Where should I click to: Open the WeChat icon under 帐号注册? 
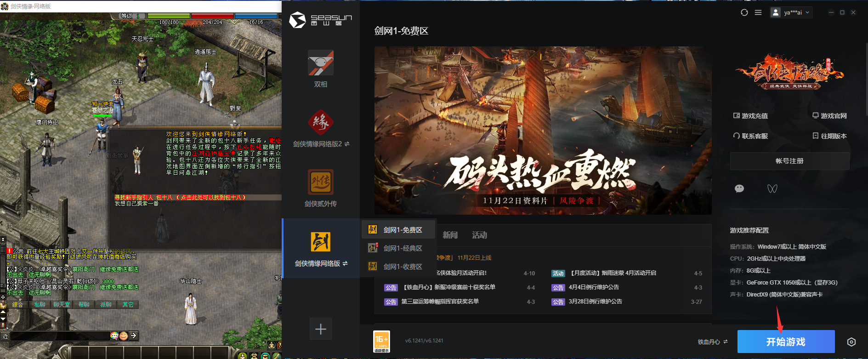pyautogui.click(x=739, y=188)
